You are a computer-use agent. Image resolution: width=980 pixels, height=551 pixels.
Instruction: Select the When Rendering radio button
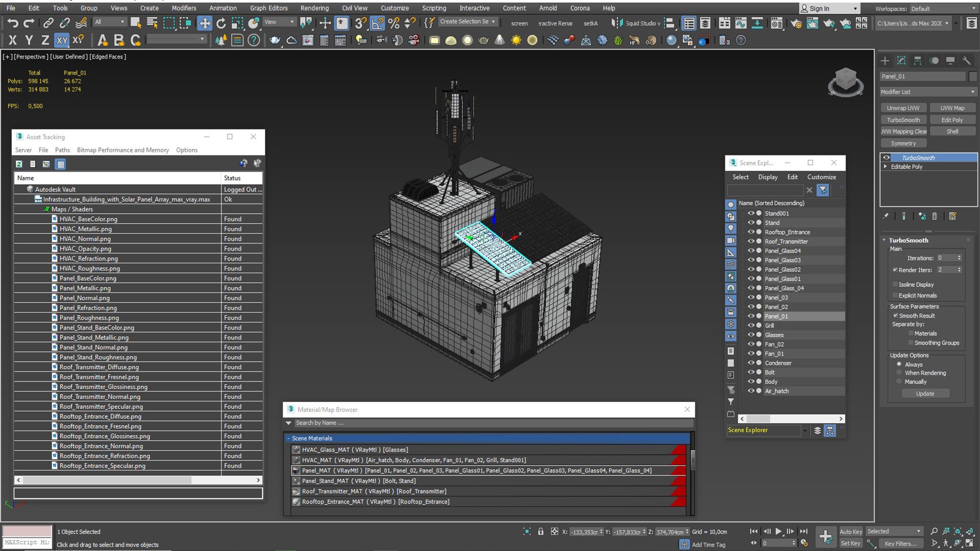pyautogui.click(x=899, y=373)
